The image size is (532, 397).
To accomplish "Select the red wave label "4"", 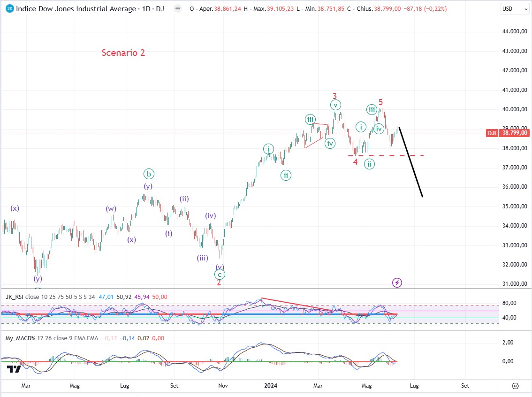I will 355,162.
